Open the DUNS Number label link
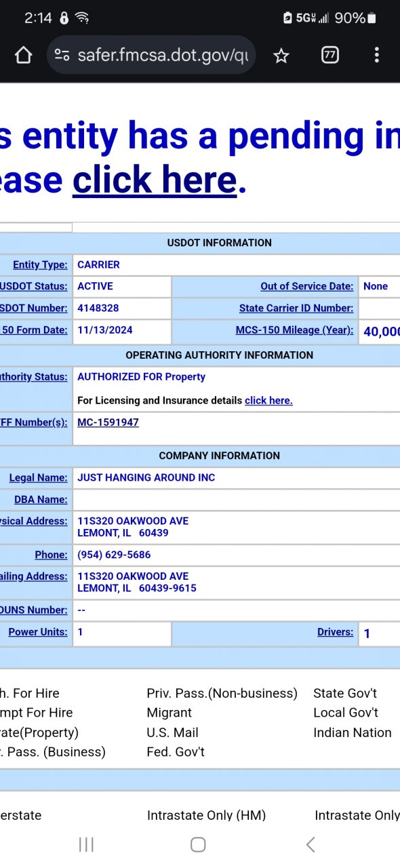This screenshot has width=400, height=868. tap(34, 610)
